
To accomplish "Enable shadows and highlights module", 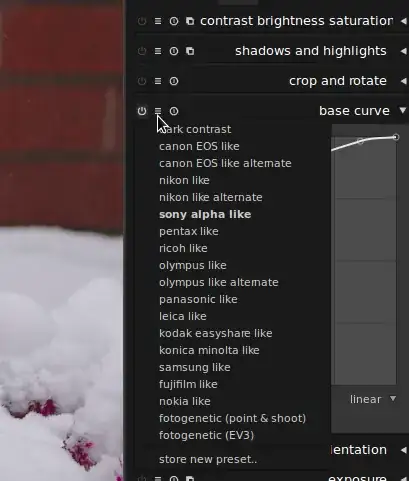I will [x=142, y=51].
